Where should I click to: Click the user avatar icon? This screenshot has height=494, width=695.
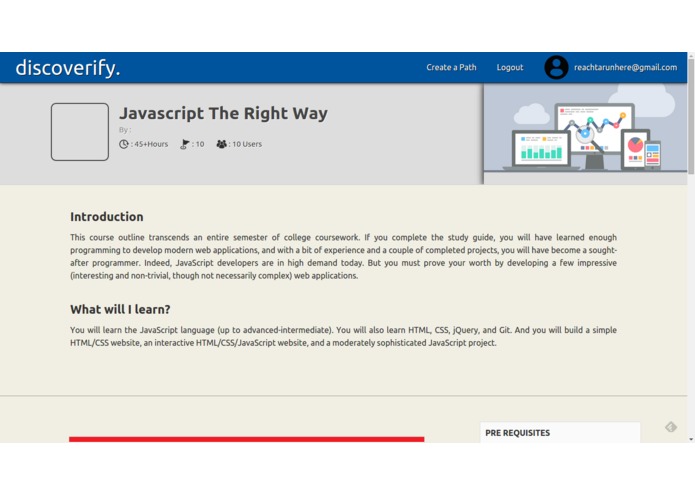tap(556, 67)
